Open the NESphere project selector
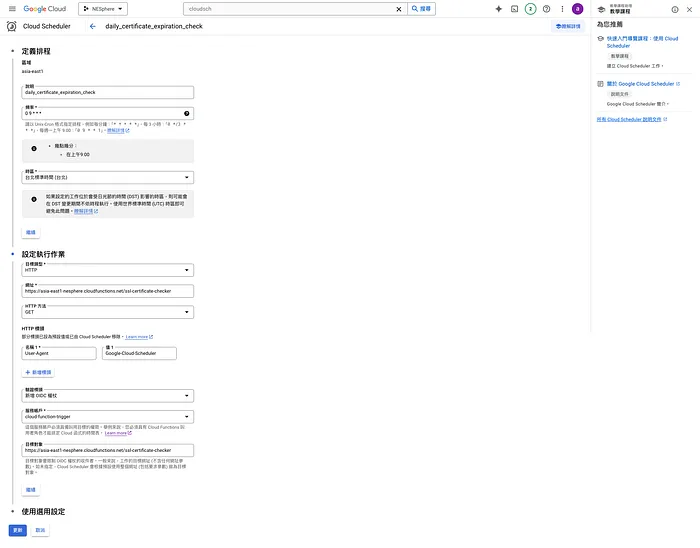 point(103,9)
